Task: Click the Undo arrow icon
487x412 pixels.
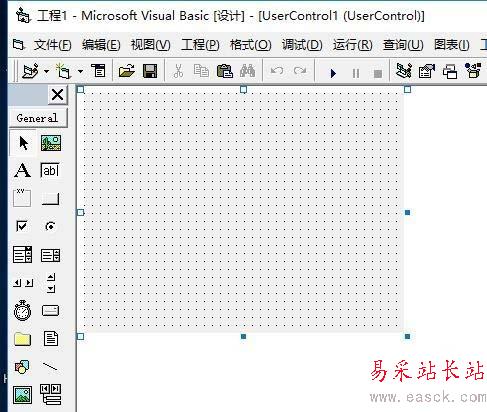Action: pyautogui.click(x=277, y=71)
